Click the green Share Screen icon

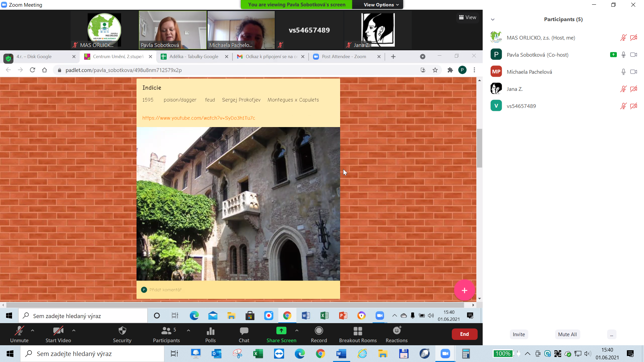281,331
